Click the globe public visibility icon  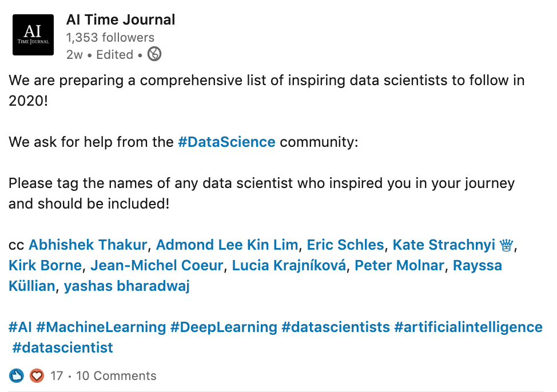coord(154,54)
